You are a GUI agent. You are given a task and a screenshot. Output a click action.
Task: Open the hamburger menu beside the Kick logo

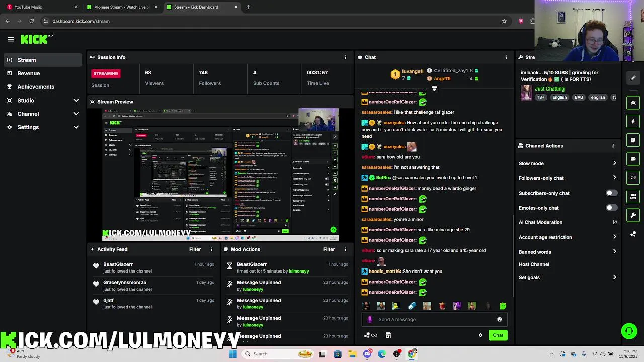(x=11, y=39)
